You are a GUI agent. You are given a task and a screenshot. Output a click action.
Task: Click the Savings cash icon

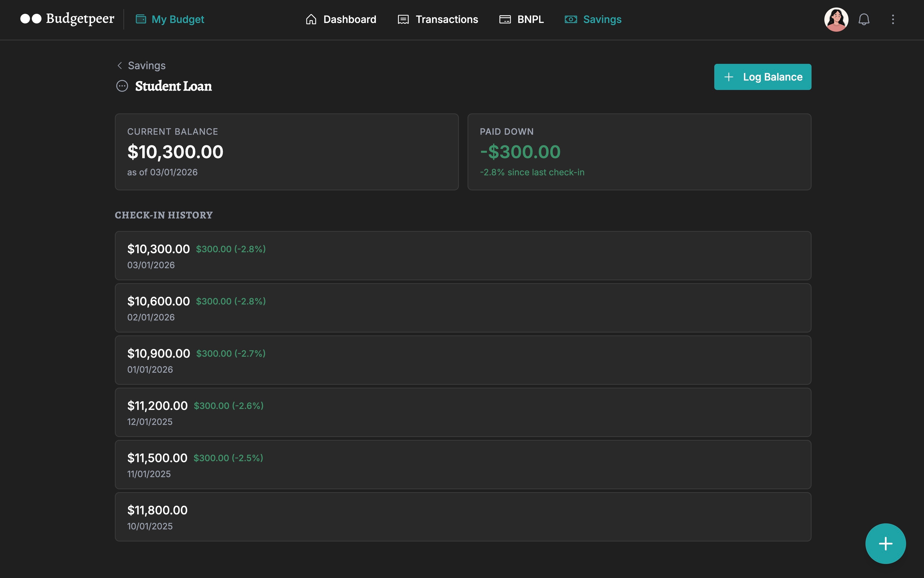coord(571,19)
